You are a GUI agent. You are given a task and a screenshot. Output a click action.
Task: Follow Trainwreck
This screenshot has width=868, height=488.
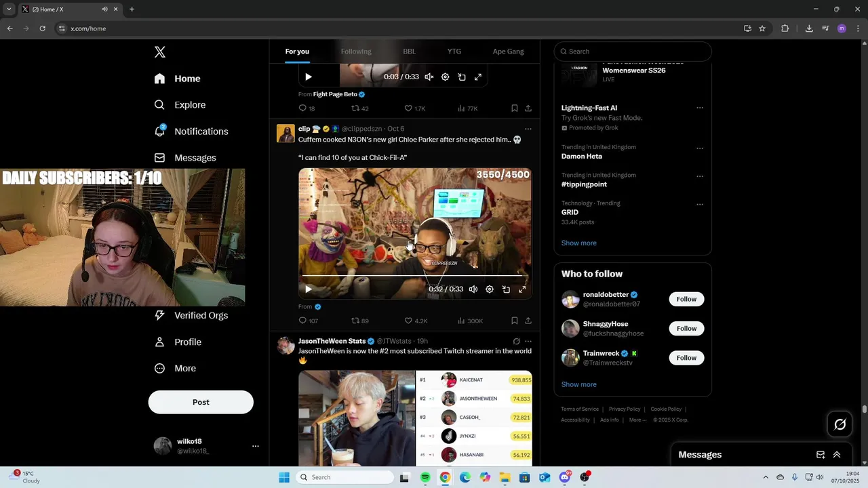click(x=686, y=358)
